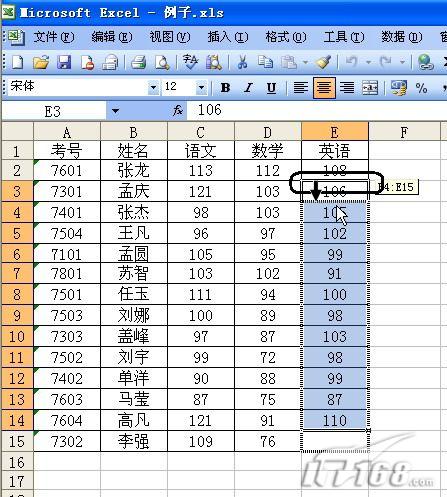Toggle Align Left
Image resolution: width=447 pixels, height=497 pixels.
coord(301,88)
